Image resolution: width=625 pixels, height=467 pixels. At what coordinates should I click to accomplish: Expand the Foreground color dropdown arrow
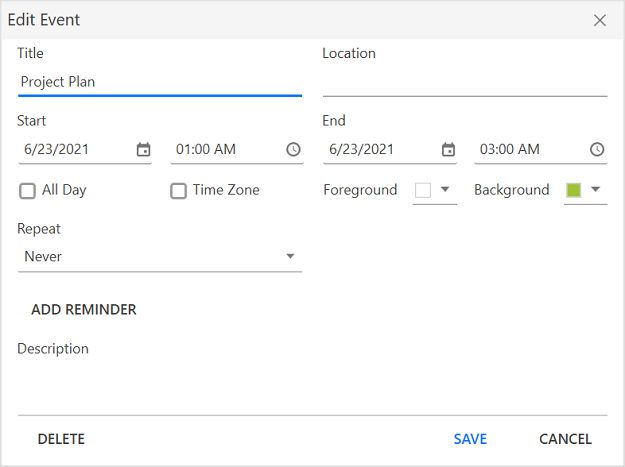445,190
